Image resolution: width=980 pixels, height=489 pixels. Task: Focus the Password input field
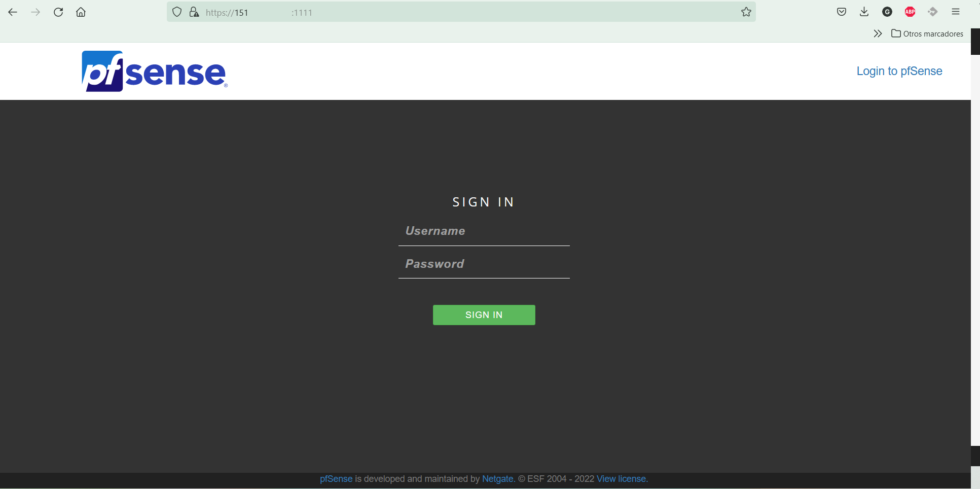pos(484,264)
